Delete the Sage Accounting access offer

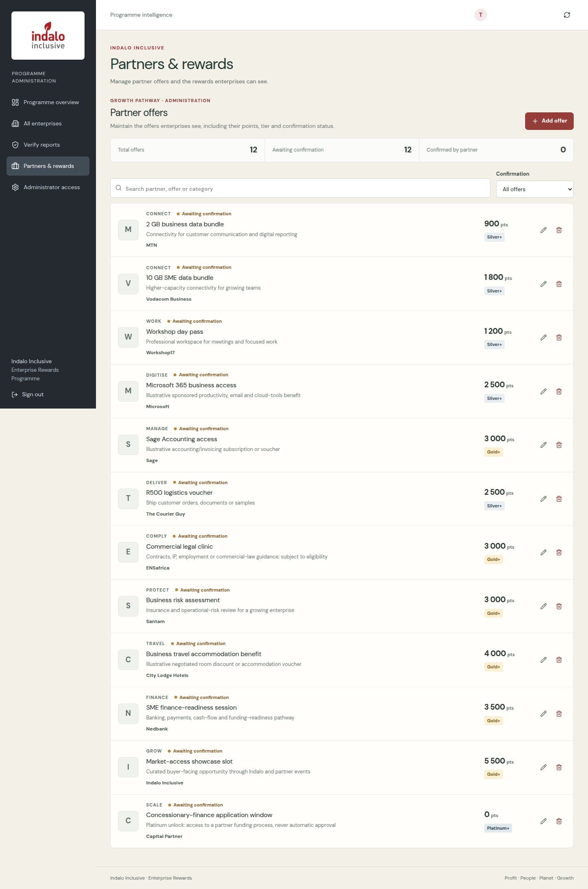pos(559,445)
